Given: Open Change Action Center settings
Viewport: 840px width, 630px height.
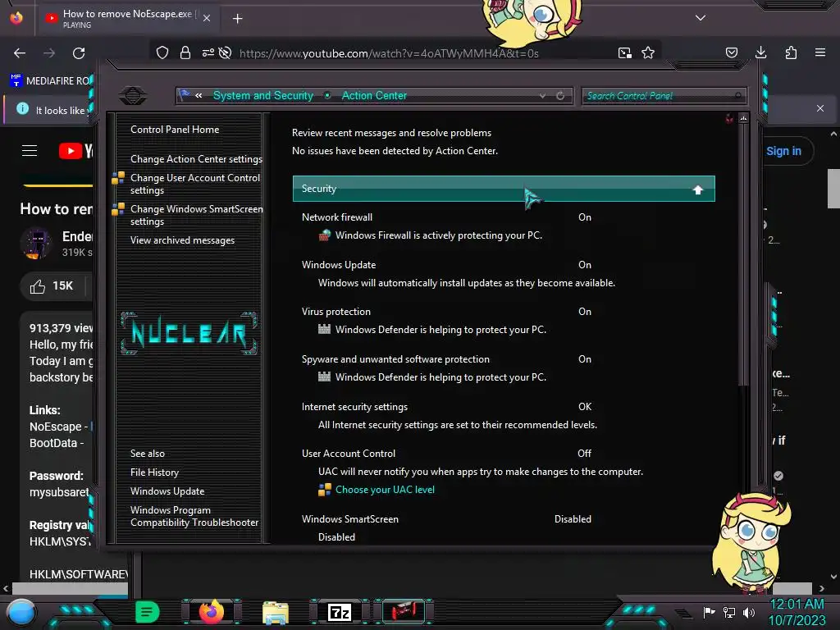Looking at the screenshot, I should point(196,159).
